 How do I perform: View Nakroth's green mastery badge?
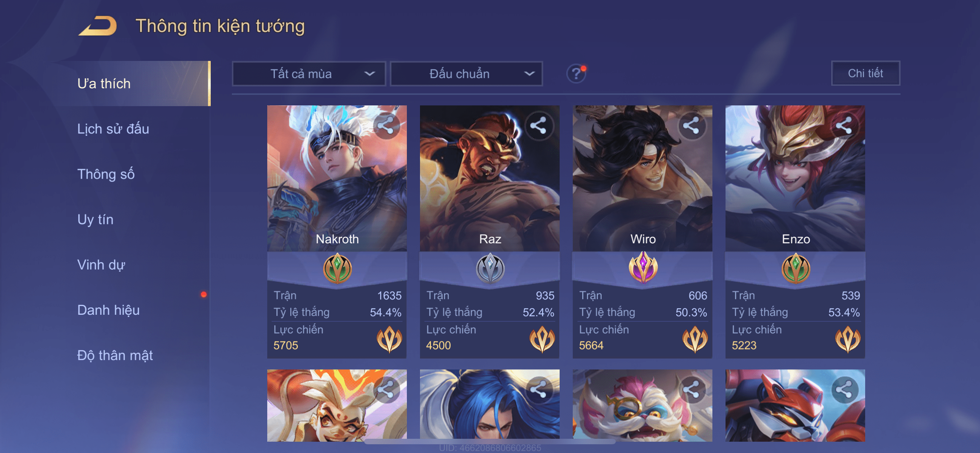point(338,268)
